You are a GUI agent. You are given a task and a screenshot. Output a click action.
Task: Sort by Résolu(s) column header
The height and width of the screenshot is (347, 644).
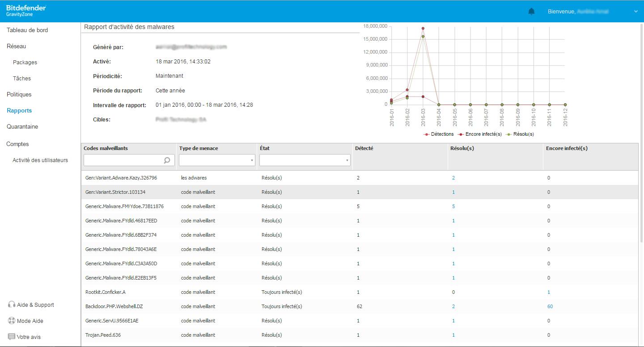[x=462, y=148]
